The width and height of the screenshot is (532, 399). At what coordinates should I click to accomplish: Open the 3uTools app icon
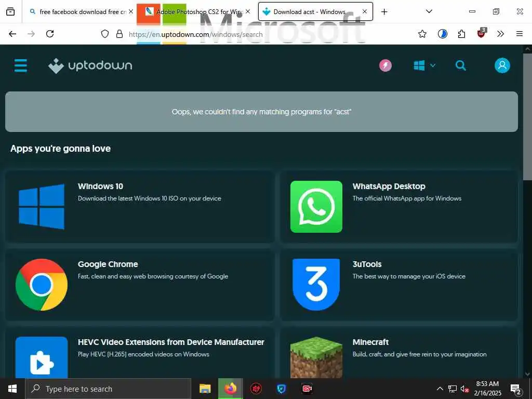(x=316, y=285)
